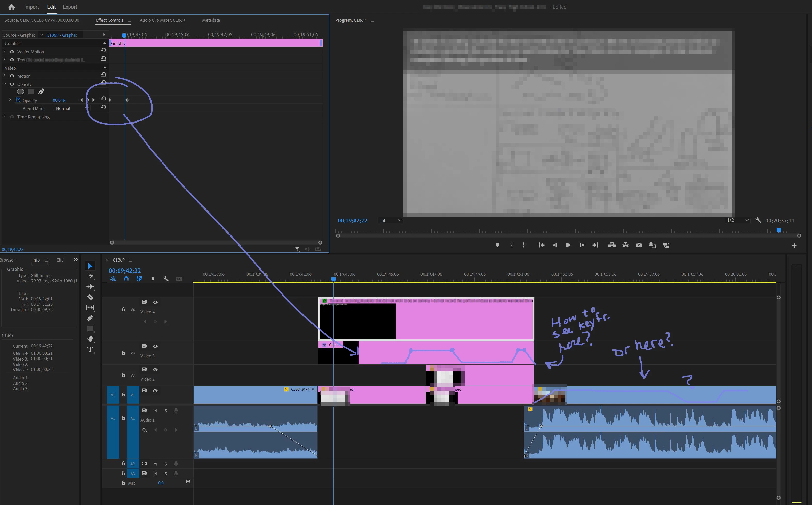Screen dimensions: 812x505
Task: Click the Program Monitor playhead marker
Action: point(778,230)
